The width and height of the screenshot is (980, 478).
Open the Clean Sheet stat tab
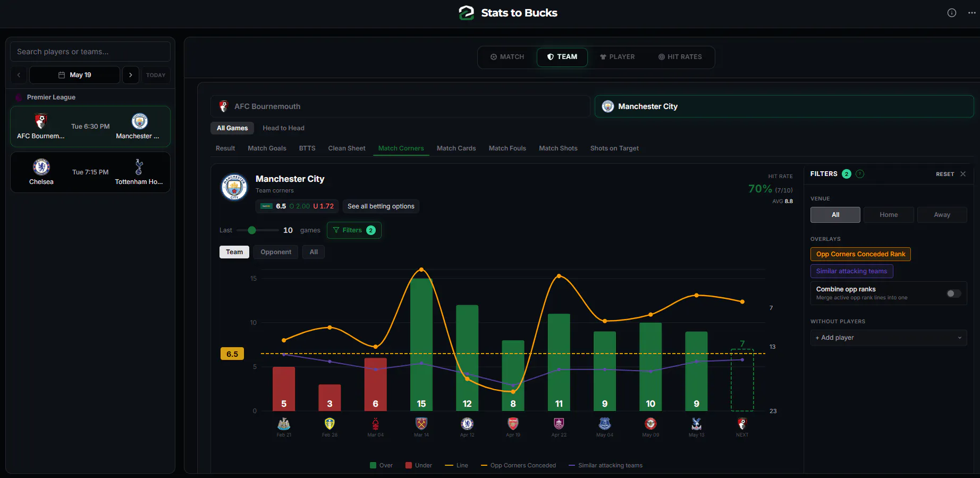pos(347,148)
